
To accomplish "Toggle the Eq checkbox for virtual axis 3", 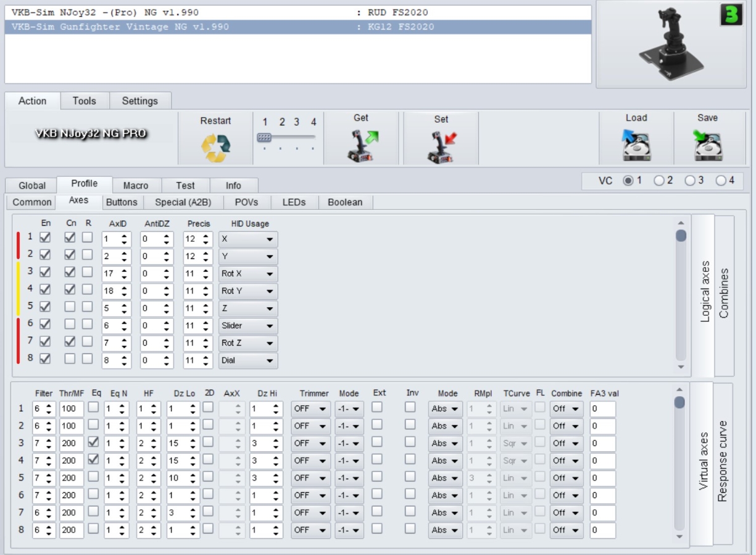I will 94,442.
